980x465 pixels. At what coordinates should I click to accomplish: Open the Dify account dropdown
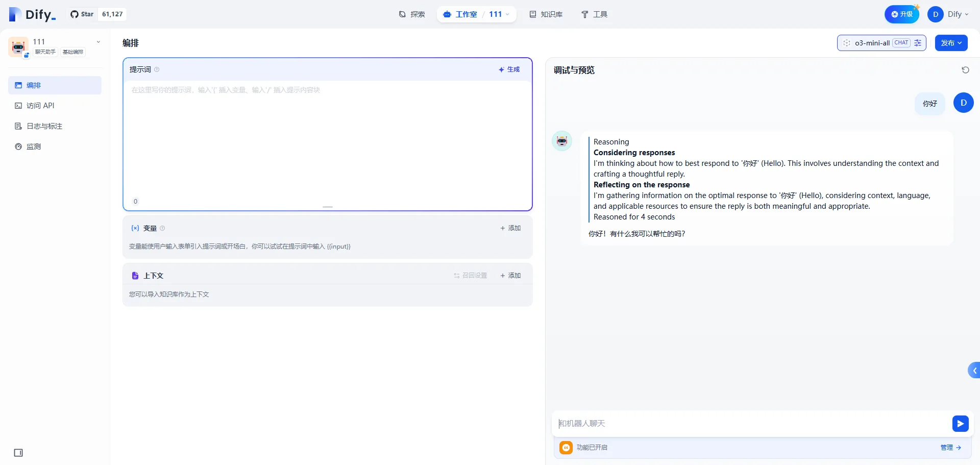[x=958, y=14]
